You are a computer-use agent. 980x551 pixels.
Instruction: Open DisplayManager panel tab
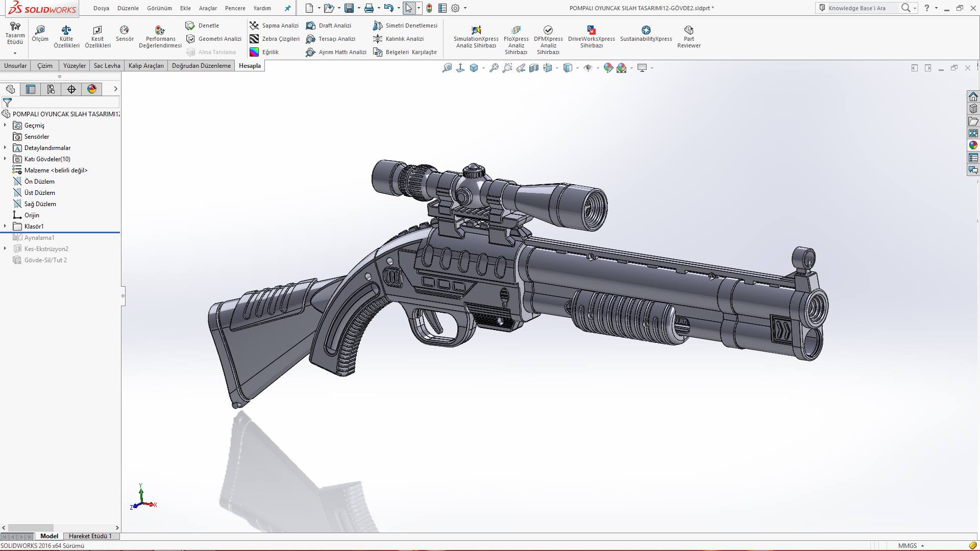point(92,89)
